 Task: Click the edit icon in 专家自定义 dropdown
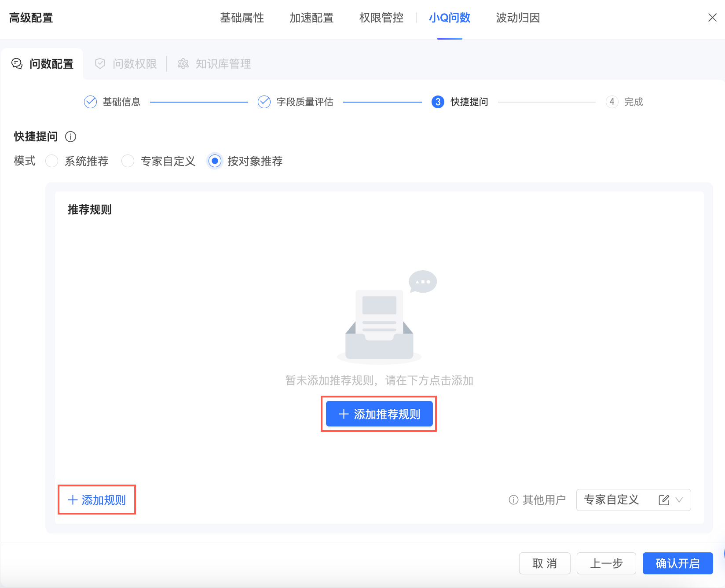coord(664,500)
